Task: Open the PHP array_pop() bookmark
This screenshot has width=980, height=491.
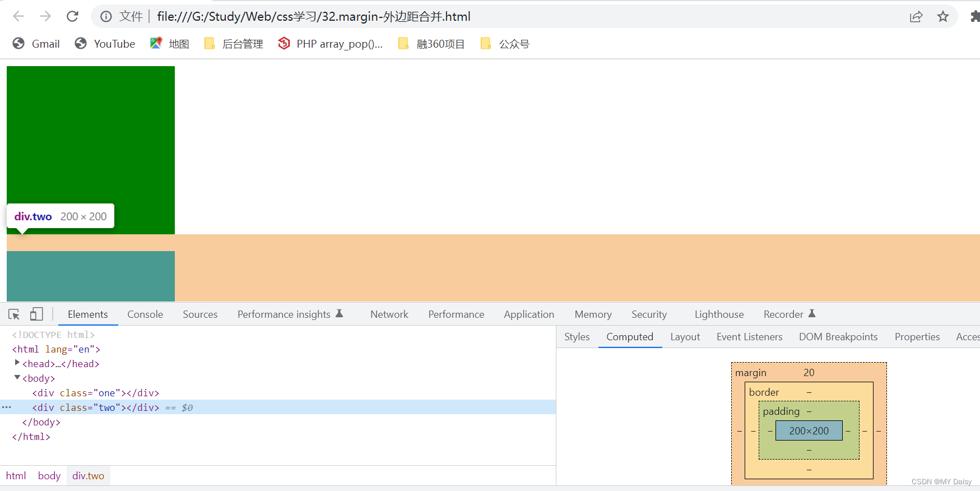Action: 331,44
